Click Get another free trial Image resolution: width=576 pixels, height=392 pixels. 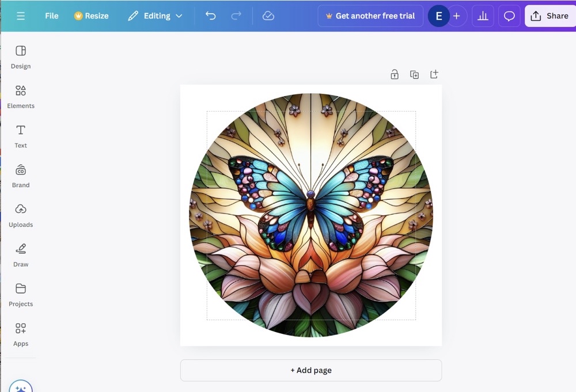click(370, 16)
